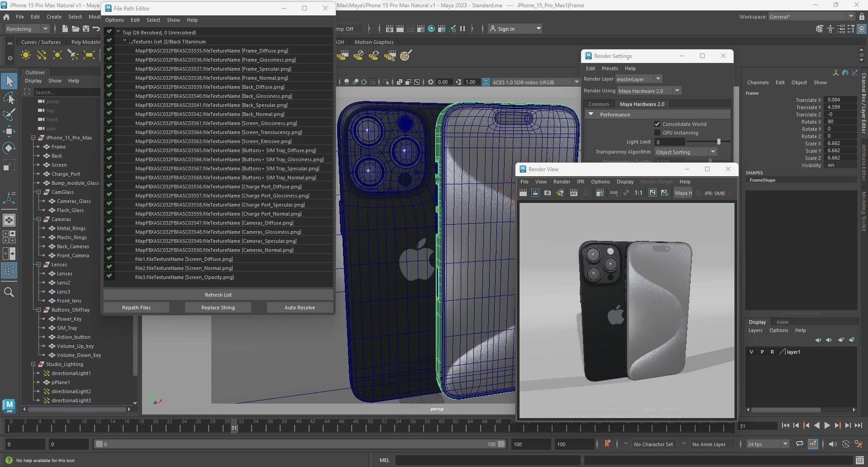The height and width of the screenshot is (467, 868).
Task: Take a snapshot with the Render View camera icon
Action: 548,193
